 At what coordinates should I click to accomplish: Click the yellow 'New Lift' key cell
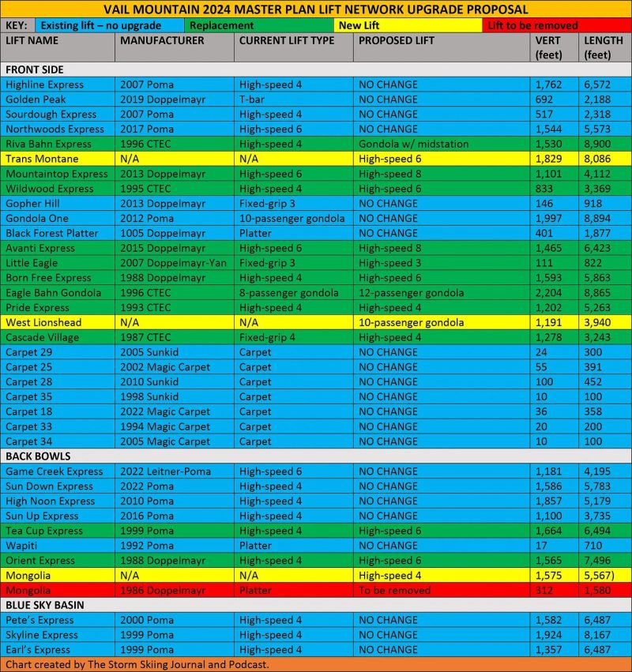[x=408, y=25]
